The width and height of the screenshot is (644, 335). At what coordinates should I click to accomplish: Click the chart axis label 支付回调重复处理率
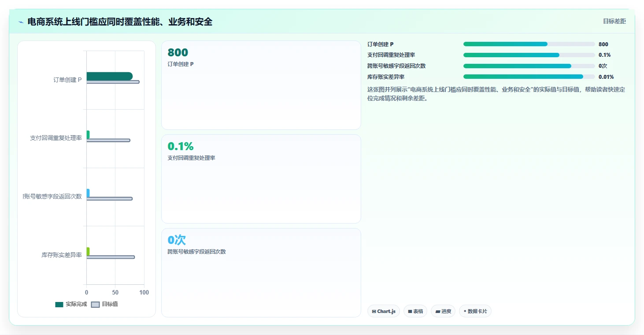(x=56, y=138)
